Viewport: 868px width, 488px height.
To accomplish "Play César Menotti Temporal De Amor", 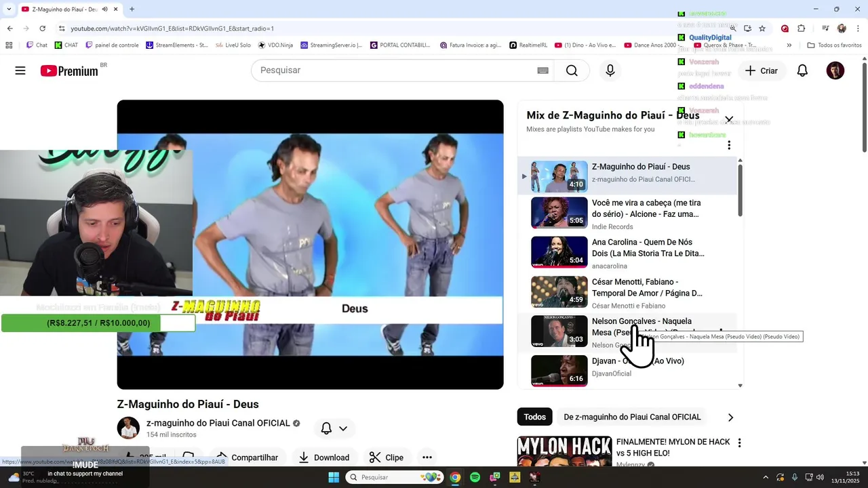I will tap(627, 292).
